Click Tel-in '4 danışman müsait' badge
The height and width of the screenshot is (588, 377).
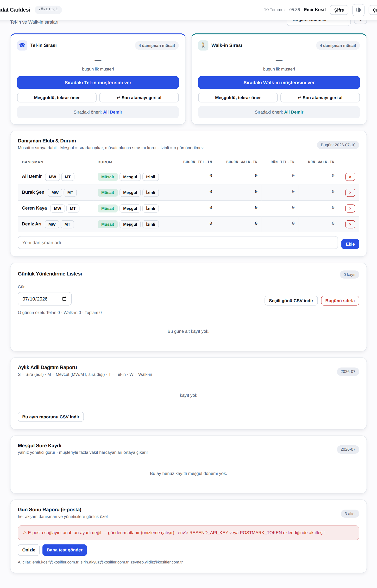click(157, 45)
